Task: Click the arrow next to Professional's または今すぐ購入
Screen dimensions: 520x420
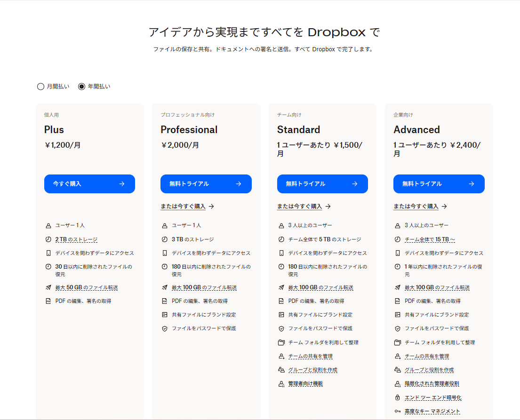Action: (211, 206)
